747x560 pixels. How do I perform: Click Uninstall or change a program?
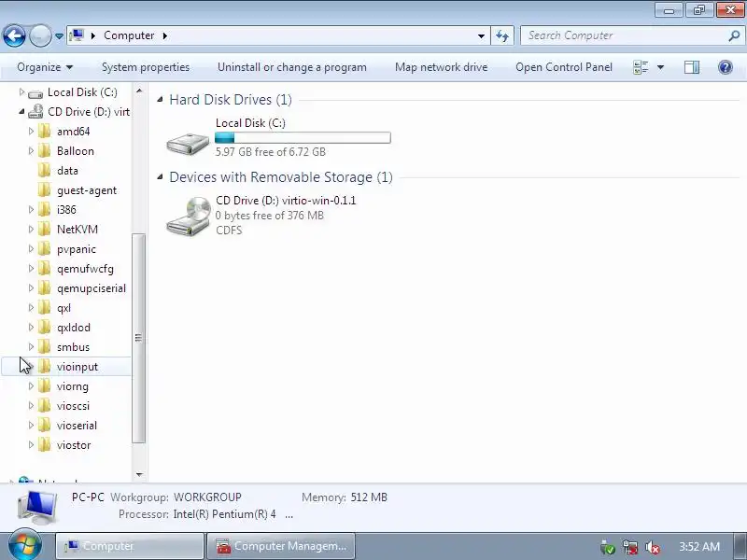coord(292,67)
